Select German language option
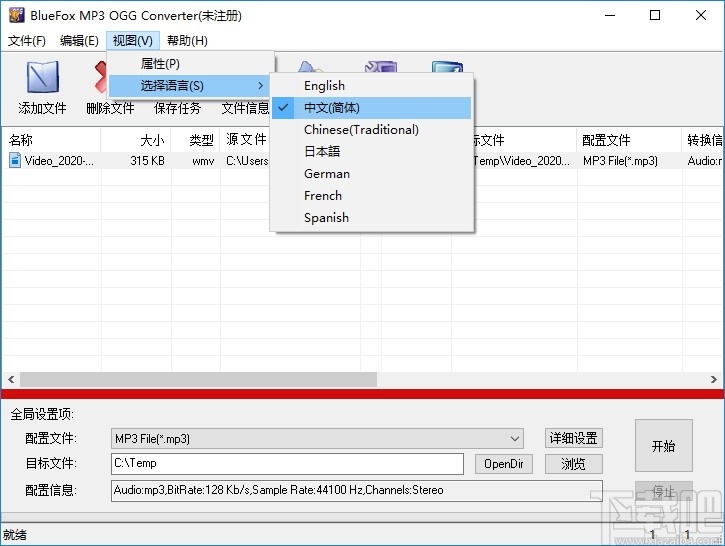 tap(371, 173)
